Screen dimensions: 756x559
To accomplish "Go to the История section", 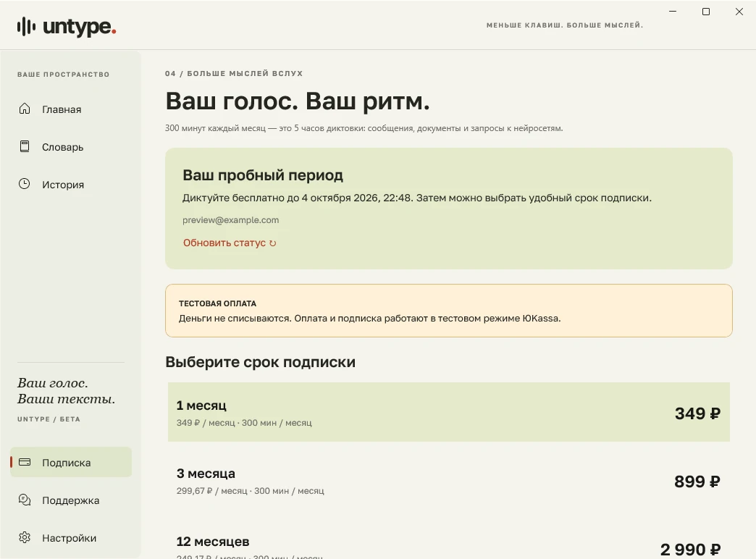I will click(x=71, y=184).
